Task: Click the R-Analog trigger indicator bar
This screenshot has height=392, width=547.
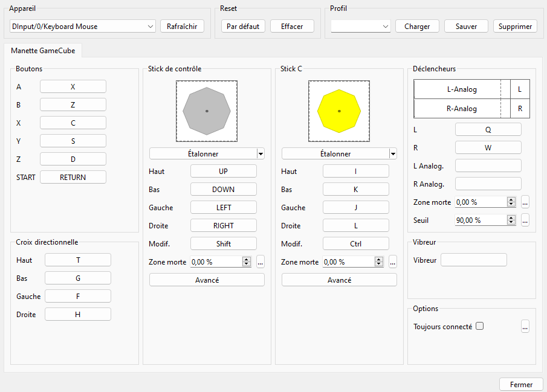Action: 462,109
